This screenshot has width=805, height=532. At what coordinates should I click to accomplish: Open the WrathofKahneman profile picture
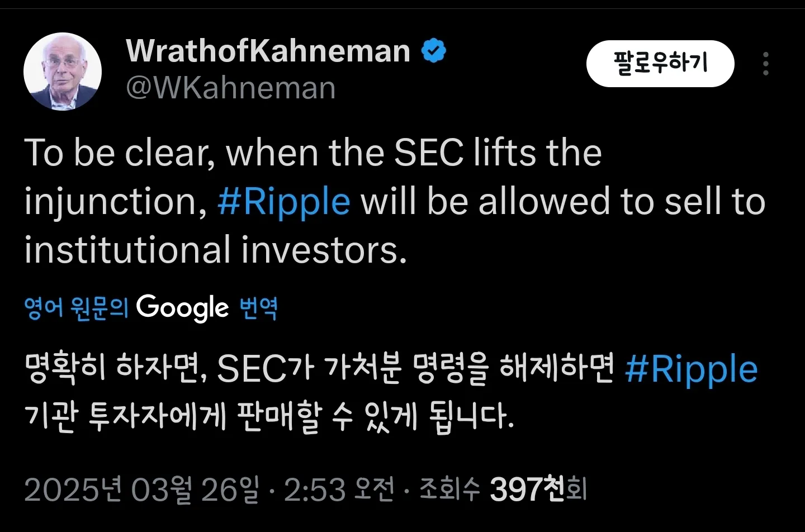tap(63, 72)
